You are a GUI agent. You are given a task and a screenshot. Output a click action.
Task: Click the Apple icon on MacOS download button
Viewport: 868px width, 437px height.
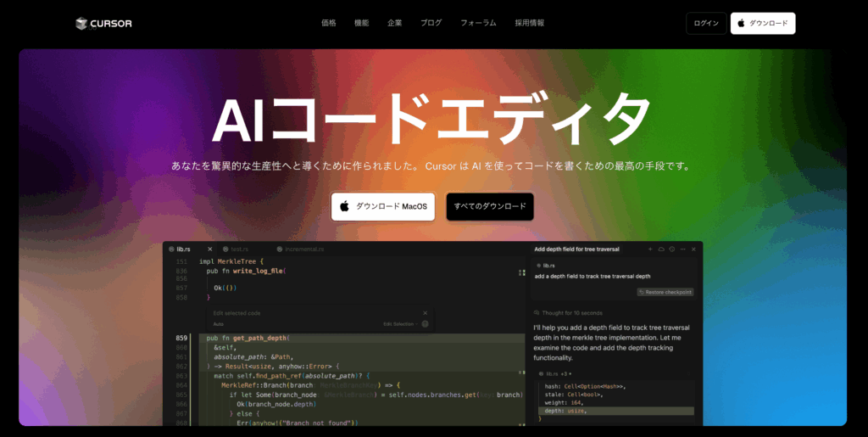click(x=344, y=206)
